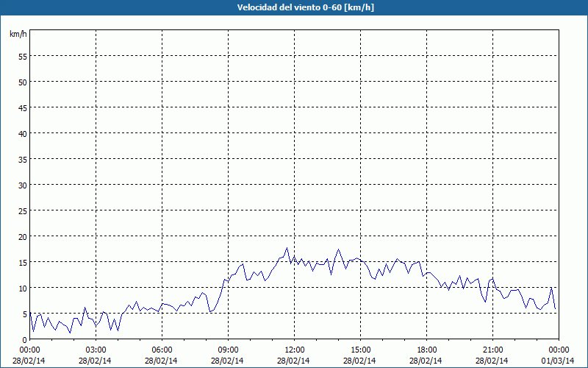Screen dimensions: 588x368
Task: Click the 03:00 time label on x-axis
Action: [96, 350]
